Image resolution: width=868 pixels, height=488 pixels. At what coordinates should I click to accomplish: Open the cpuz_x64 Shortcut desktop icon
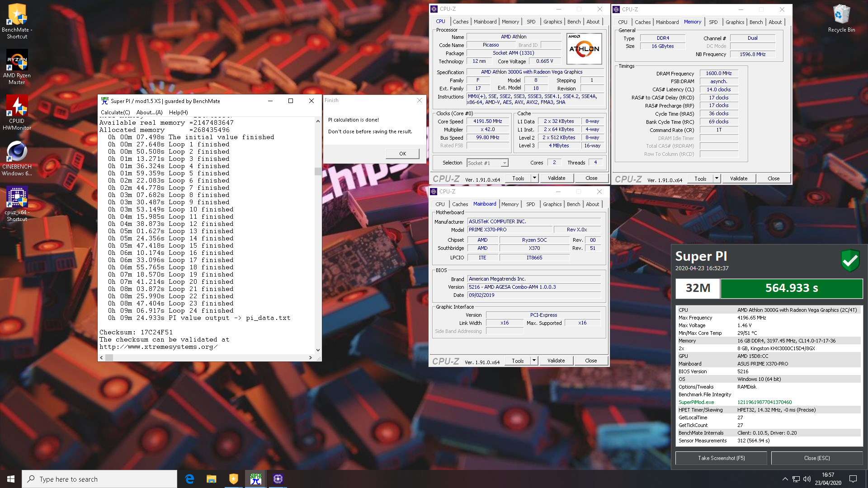pyautogui.click(x=17, y=204)
